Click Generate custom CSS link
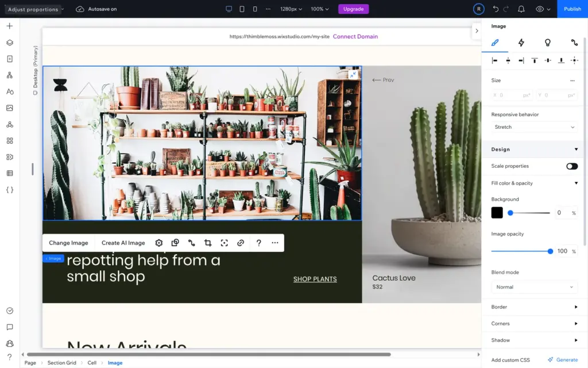 click(x=563, y=360)
